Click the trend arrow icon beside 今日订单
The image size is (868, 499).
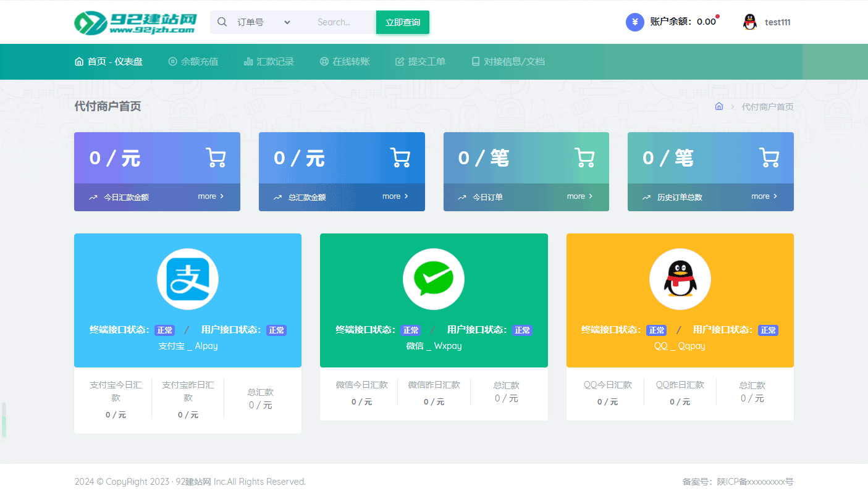[462, 198]
